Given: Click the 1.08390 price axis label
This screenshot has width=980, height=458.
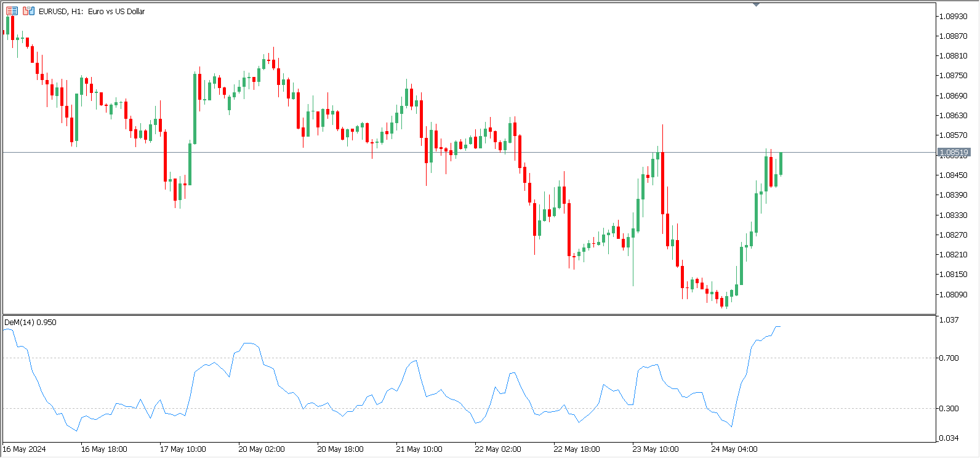Looking at the screenshot, I should coord(952,195).
